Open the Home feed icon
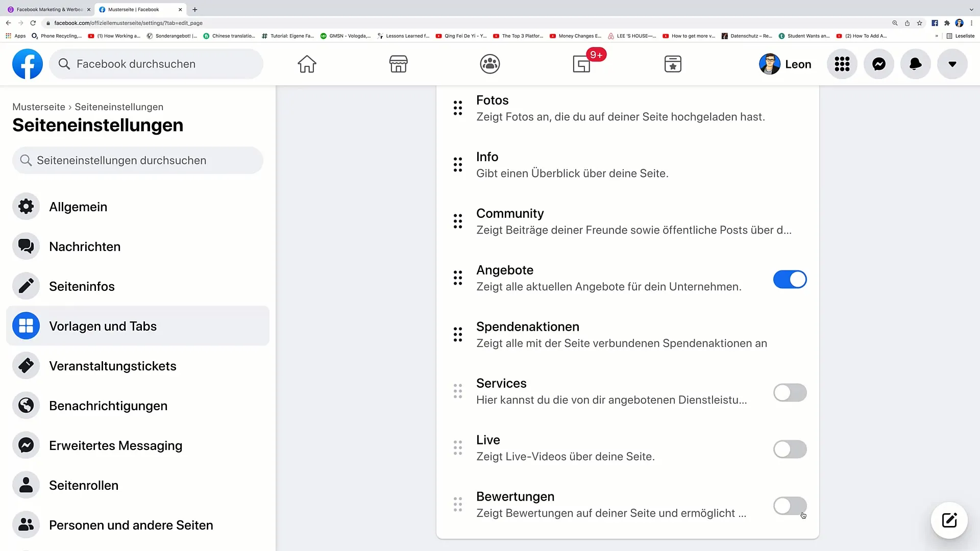Image resolution: width=980 pixels, height=551 pixels. tap(307, 64)
